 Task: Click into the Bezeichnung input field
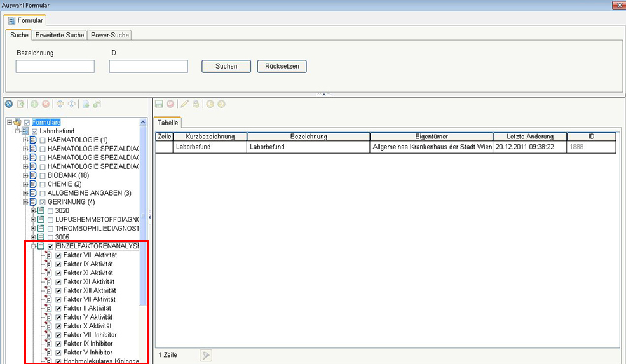pos(55,66)
